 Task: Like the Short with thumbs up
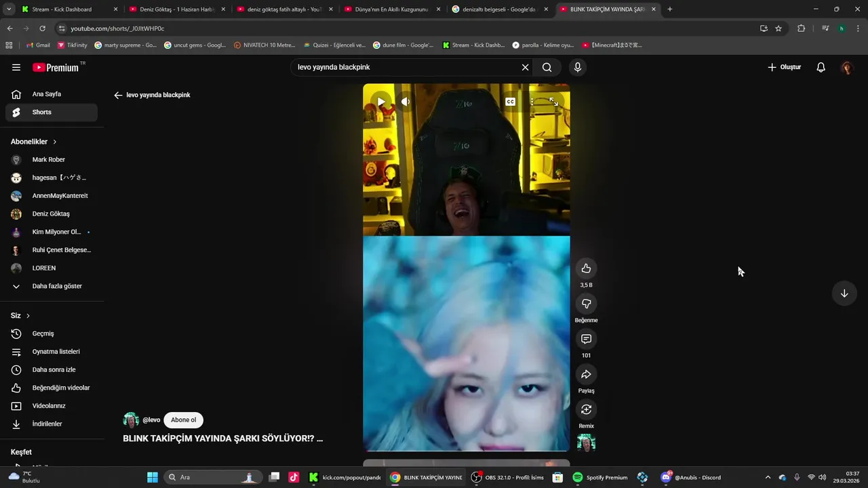(x=586, y=268)
